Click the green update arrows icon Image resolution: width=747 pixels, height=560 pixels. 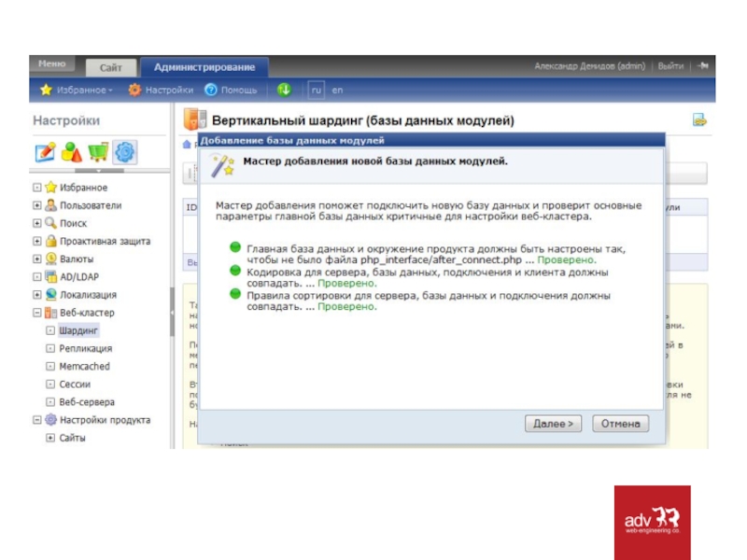tap(285, 89)
